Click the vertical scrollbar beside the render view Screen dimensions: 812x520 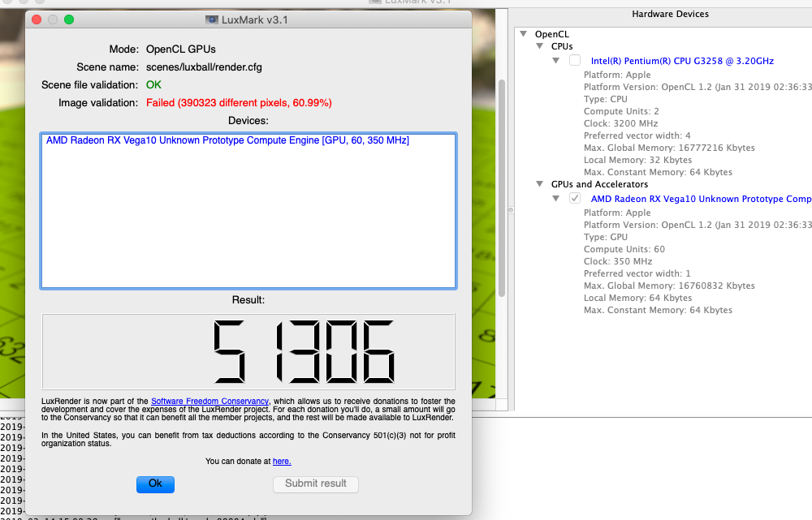tap(501, 188)
